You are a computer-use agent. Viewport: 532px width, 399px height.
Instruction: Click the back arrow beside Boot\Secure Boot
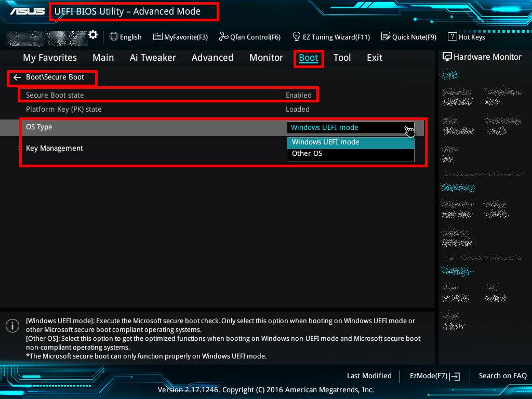coord(17,77)
